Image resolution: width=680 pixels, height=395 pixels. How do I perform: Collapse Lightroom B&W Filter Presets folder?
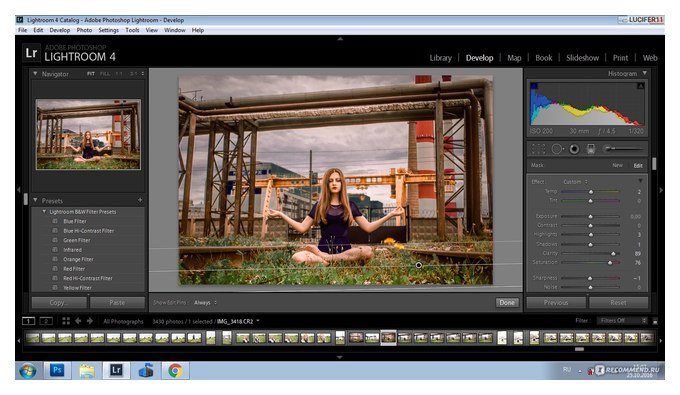tap(44, 212)
